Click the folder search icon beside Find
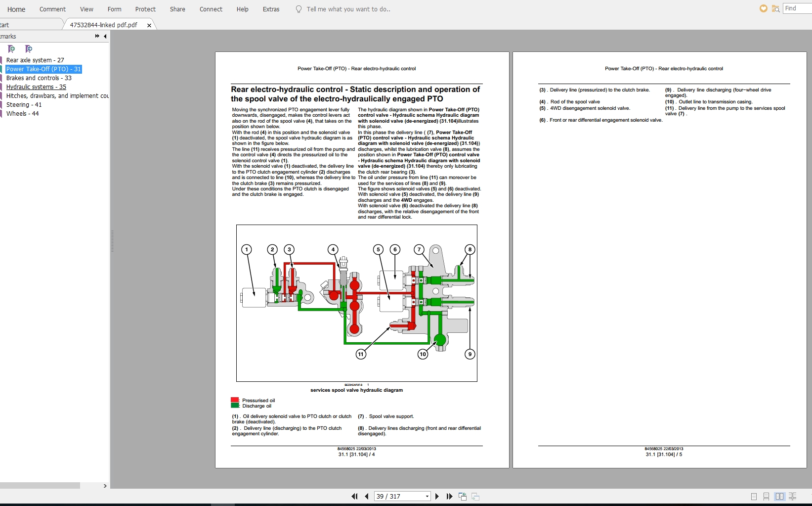The image size is (812, 506). 775,8
